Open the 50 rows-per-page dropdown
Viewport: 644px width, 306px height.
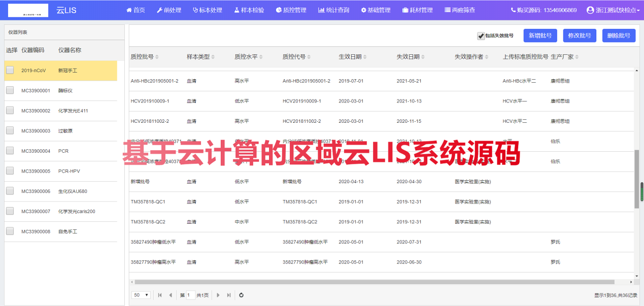141,295
